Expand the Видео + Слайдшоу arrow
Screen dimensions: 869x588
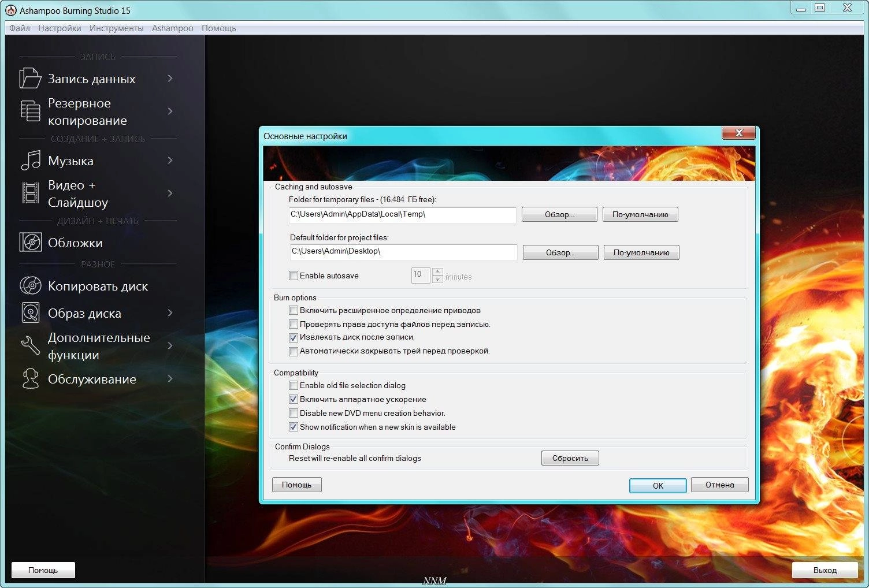click(170, 193)
